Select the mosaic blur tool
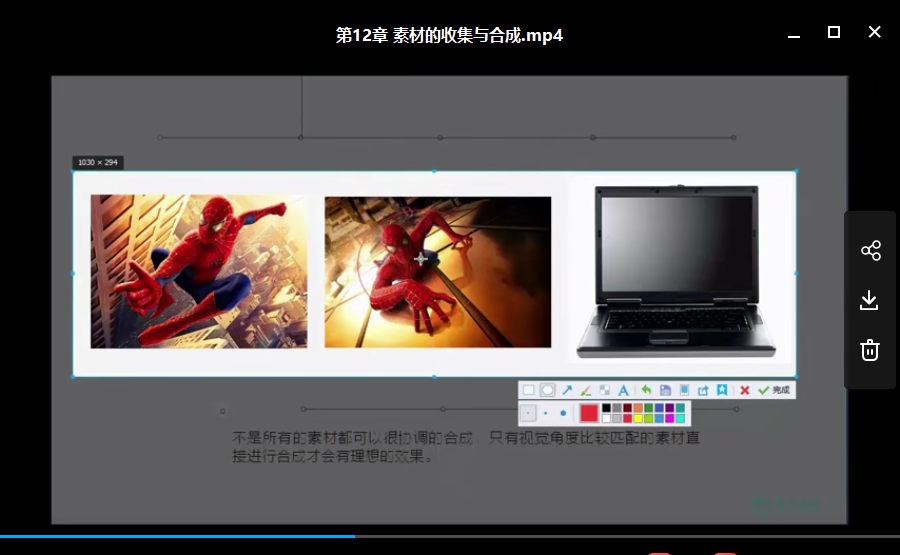This screenshot has width=900, height=555. click(x=604, y=390)
